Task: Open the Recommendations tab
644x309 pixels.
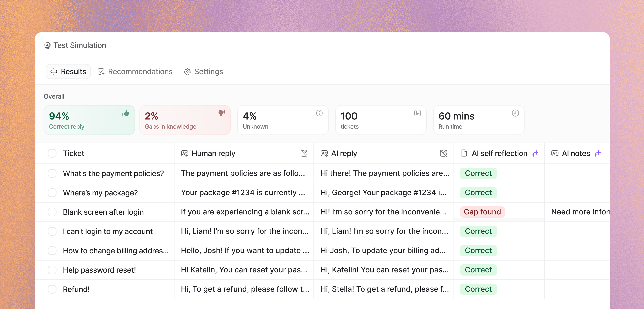Action: point(135,72)
